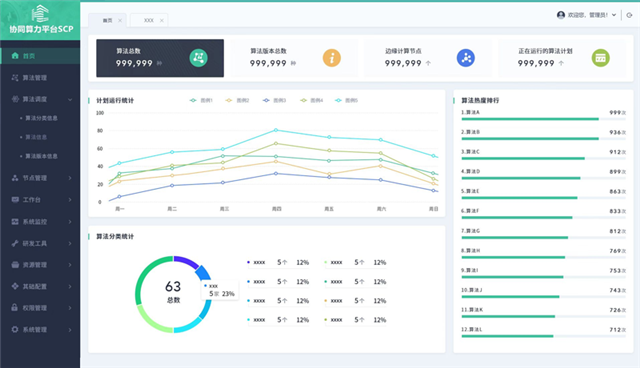Click the purple donut chart segment

(187, 261)
